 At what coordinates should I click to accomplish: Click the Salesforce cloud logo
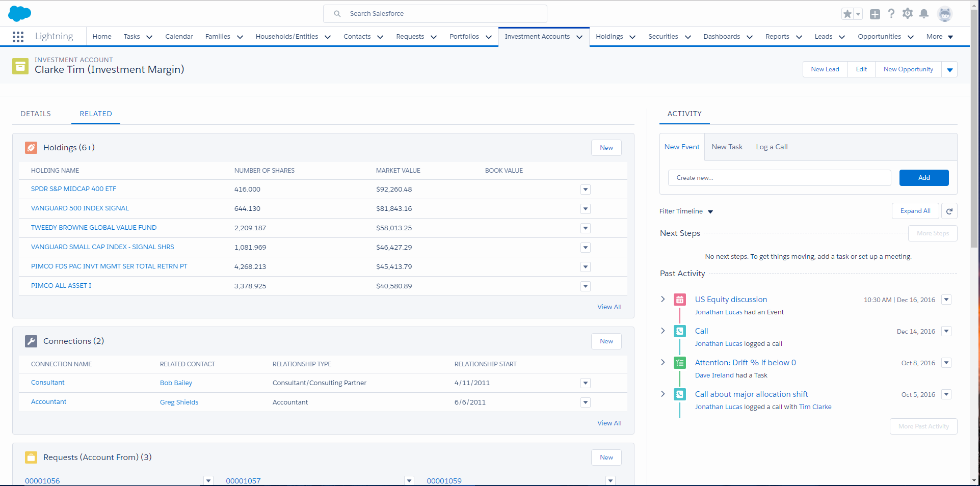point(19,14)
